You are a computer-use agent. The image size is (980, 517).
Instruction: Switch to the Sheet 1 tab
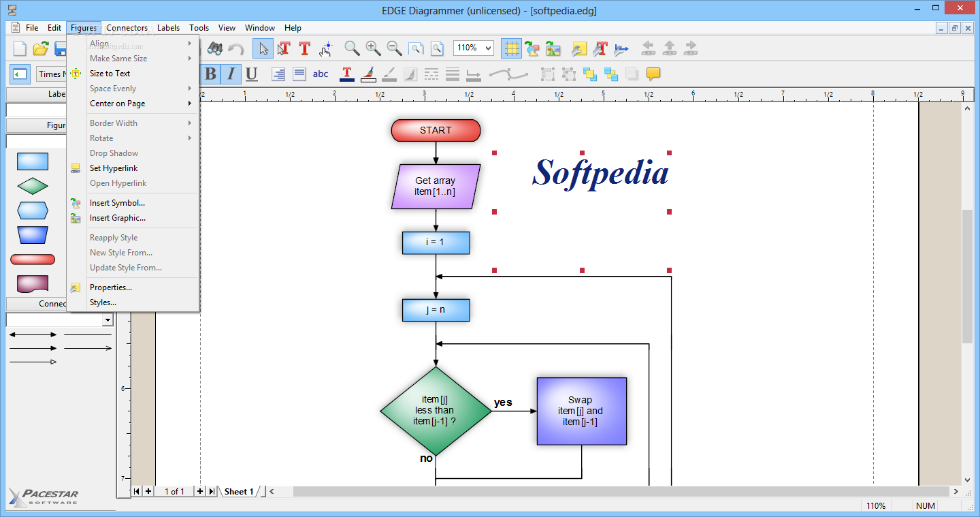[x=239, y=491]
